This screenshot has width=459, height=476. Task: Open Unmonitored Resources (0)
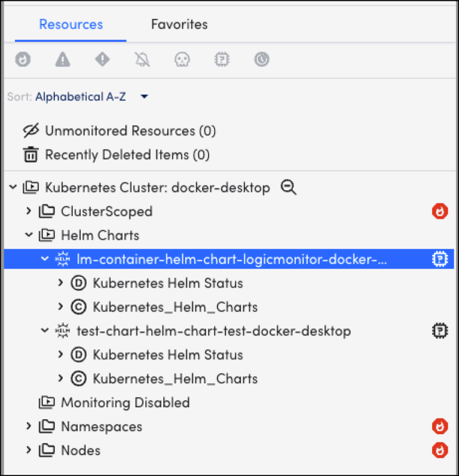pos(130,131)
